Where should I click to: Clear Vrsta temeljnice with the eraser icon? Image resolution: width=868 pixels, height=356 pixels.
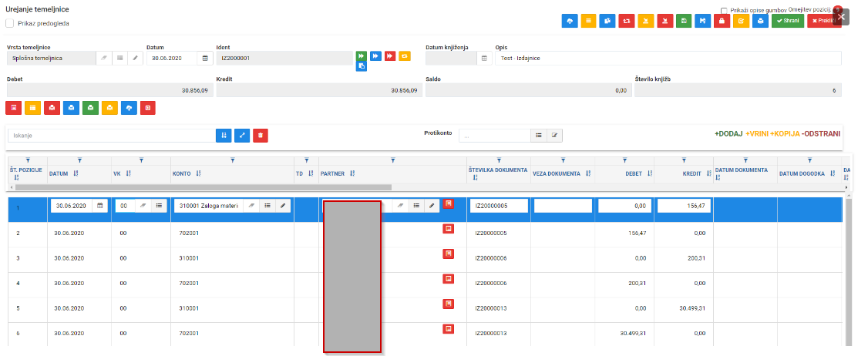(x=103, y=58)
